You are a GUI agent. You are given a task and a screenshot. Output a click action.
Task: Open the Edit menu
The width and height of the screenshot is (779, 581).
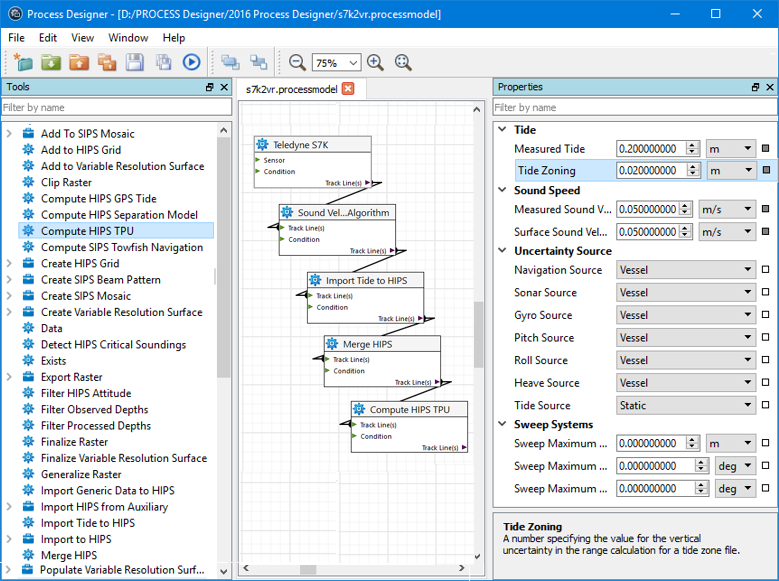click(48, 37)
